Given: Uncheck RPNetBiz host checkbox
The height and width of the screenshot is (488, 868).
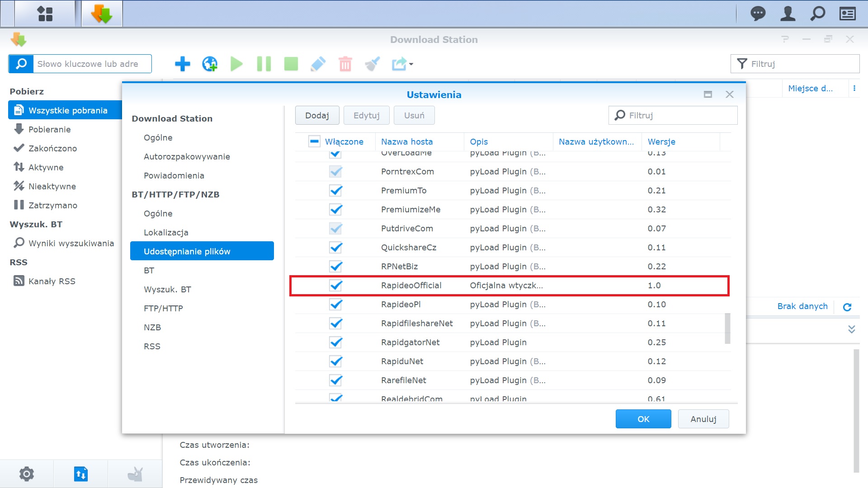Looking at the screenshot, I should (335, 267).
